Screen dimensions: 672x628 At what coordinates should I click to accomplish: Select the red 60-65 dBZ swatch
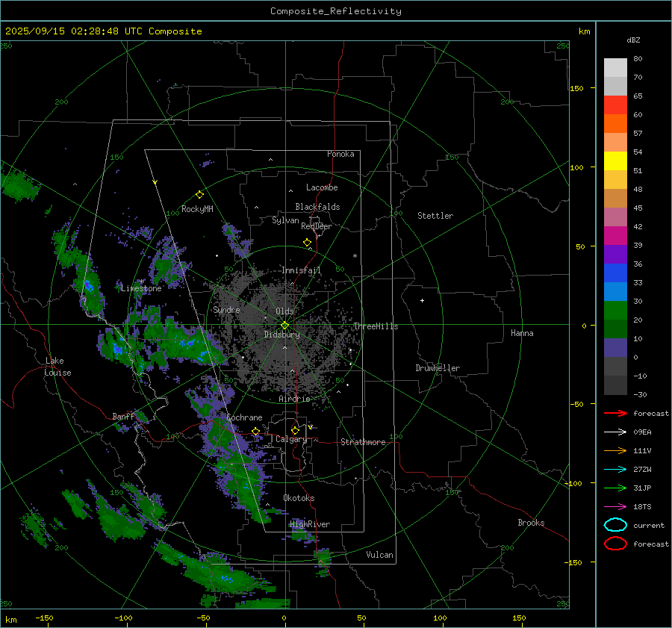(x=615, y=105)
